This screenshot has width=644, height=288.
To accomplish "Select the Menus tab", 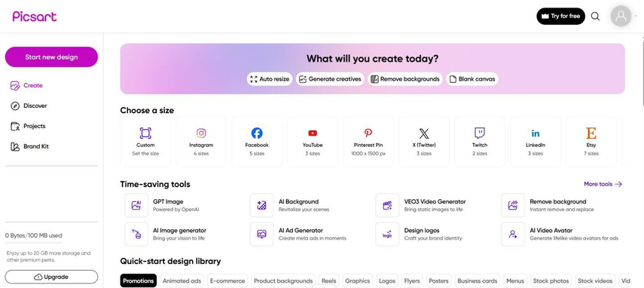I will 515,281.
